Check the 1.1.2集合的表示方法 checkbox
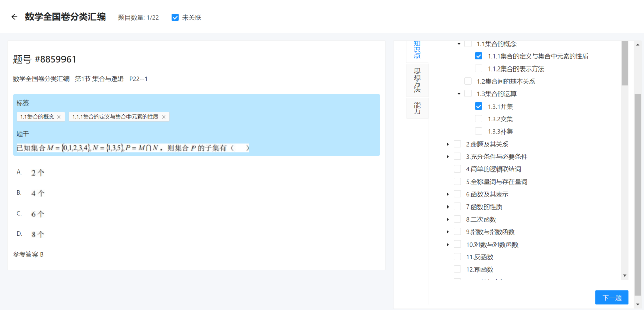This screenshot has height=310, width=644. point(478,68)
